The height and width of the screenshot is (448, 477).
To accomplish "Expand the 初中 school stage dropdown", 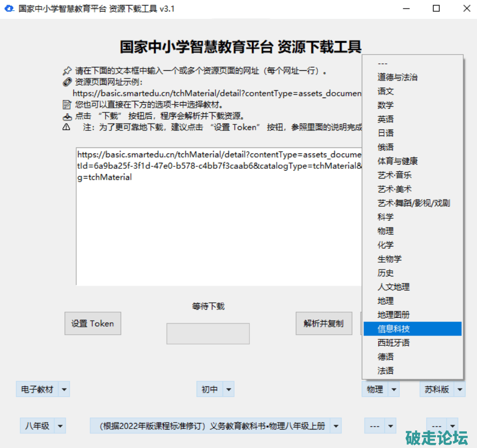I will coord(229,390).
